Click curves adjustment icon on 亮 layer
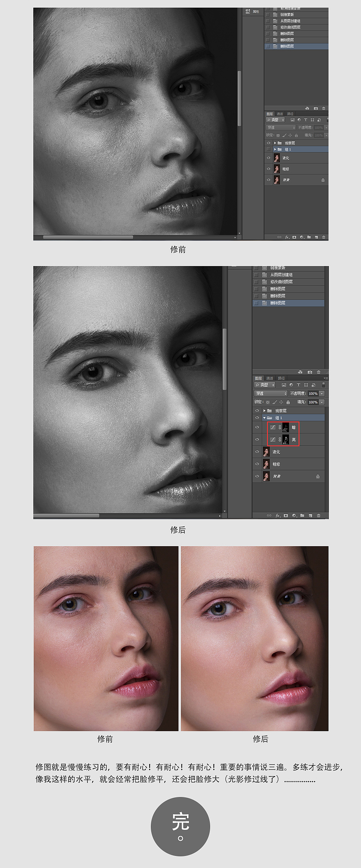361x868 pixels. click(x=273, y=439)
